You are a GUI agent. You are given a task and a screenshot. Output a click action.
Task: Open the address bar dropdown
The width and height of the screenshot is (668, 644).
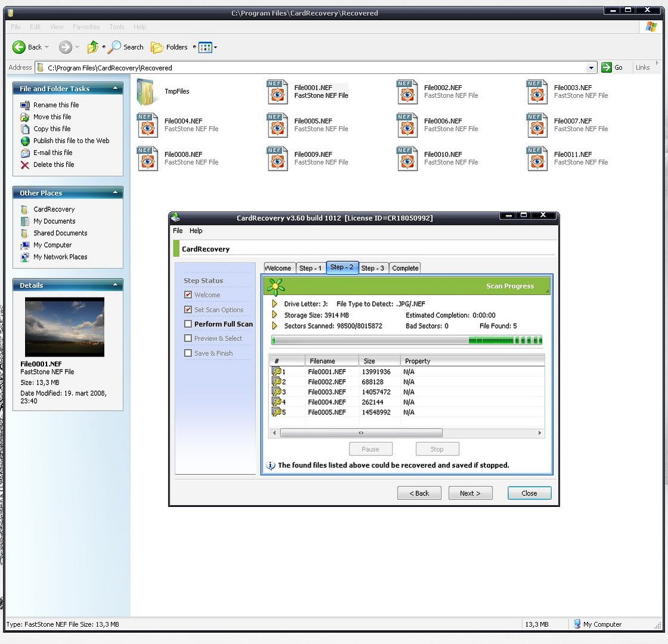pos(591,68)
